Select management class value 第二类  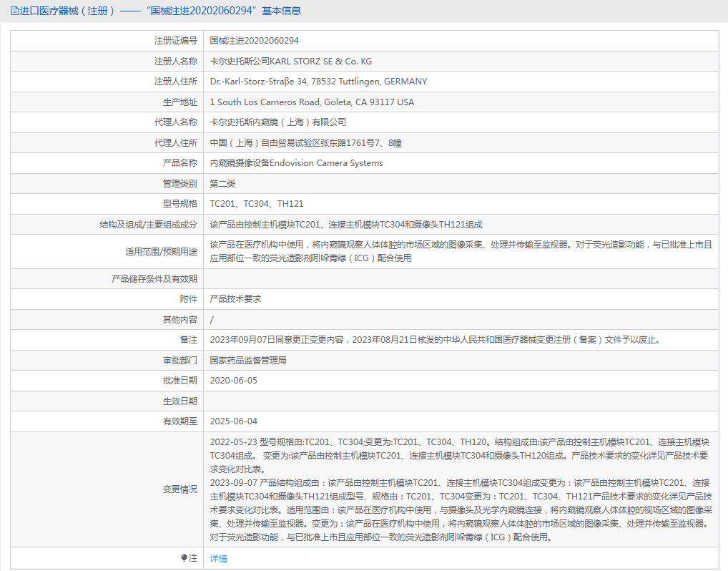click(x=223, y=183)
